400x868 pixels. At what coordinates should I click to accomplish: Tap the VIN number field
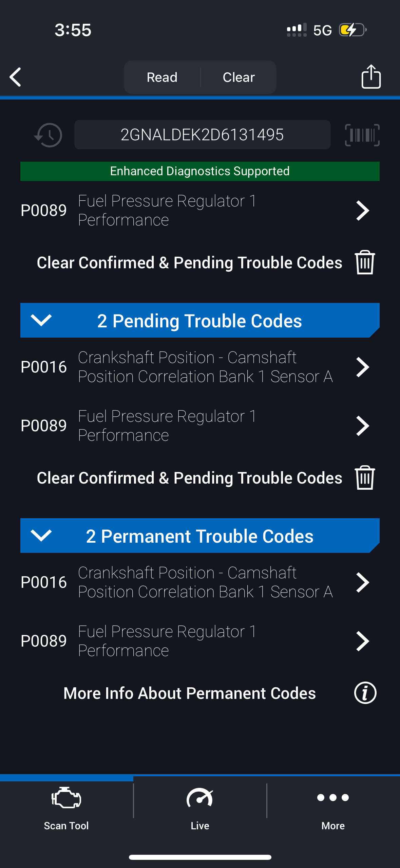coord(202,135)
